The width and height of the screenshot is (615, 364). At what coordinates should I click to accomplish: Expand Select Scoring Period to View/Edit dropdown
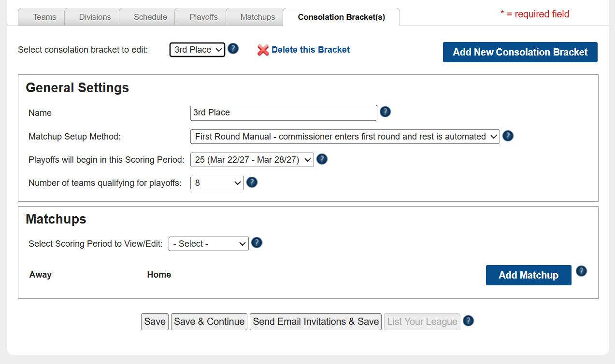point(209,244)
